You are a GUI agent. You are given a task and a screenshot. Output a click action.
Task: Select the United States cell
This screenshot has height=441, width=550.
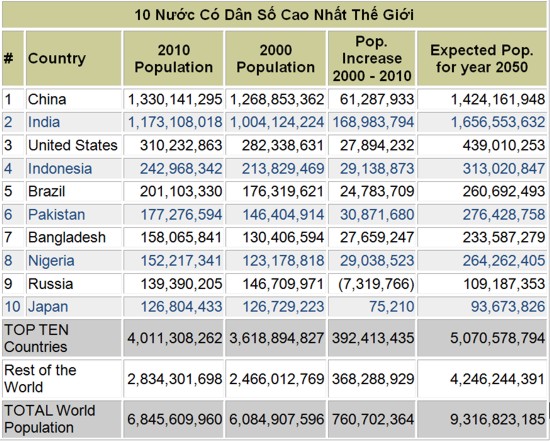coord(73,145)
